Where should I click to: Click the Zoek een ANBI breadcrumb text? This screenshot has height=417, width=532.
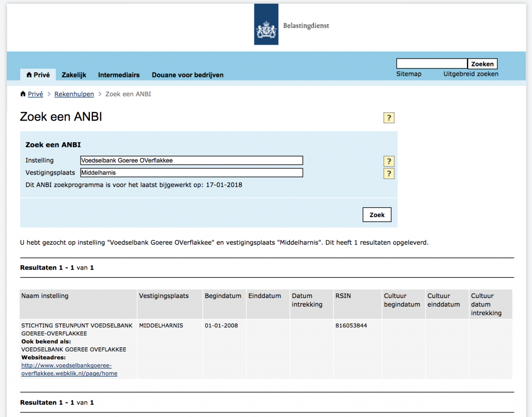click(128, 94)
